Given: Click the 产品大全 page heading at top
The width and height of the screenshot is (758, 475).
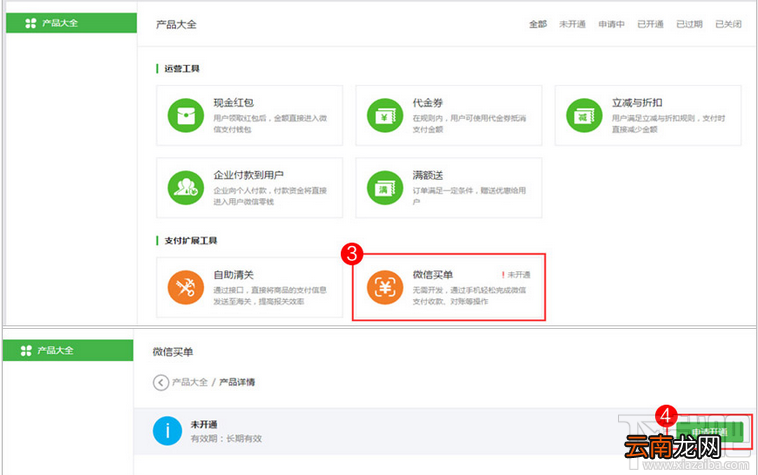Looking at the screenshot, I should tap(176, 25).
